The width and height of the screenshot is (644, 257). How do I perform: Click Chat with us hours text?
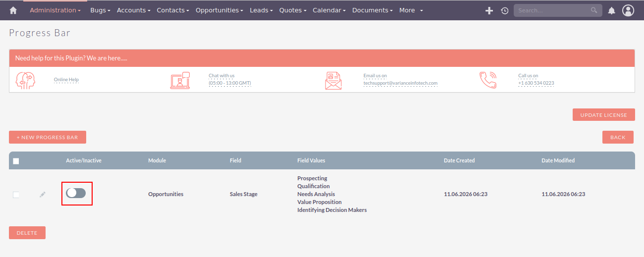click(x=230, y=83)
